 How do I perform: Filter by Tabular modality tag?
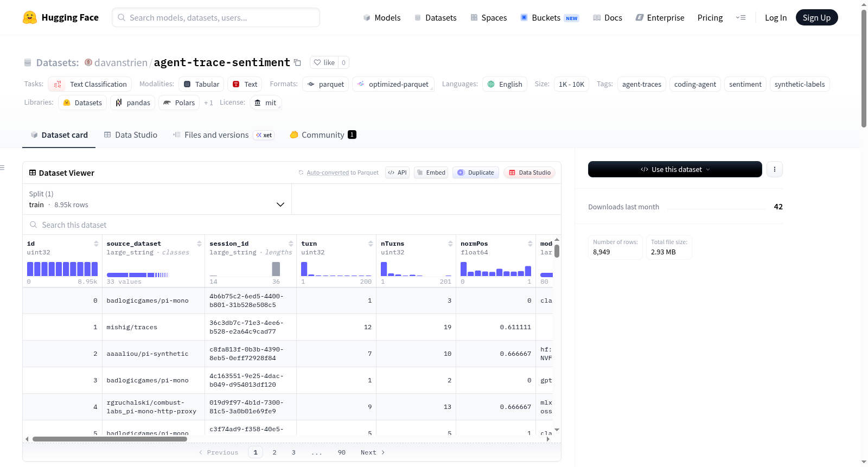(x=201, y=84)
